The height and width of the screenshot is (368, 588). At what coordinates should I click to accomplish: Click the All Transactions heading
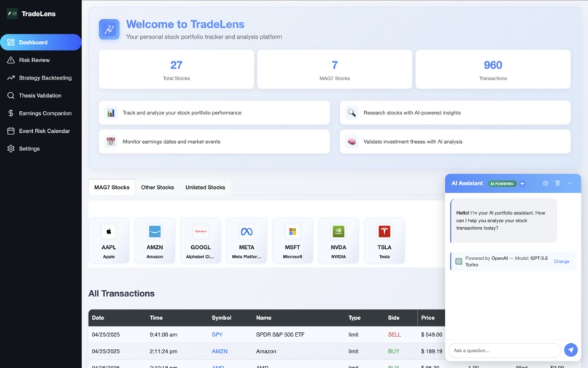coord(122,294)
